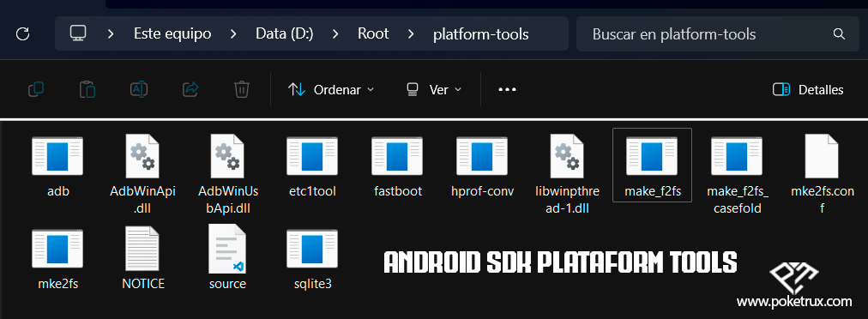Select the mke2fs.conf blank file icon
The height and width of the screenshot is (319, 868).
(822, 155)
